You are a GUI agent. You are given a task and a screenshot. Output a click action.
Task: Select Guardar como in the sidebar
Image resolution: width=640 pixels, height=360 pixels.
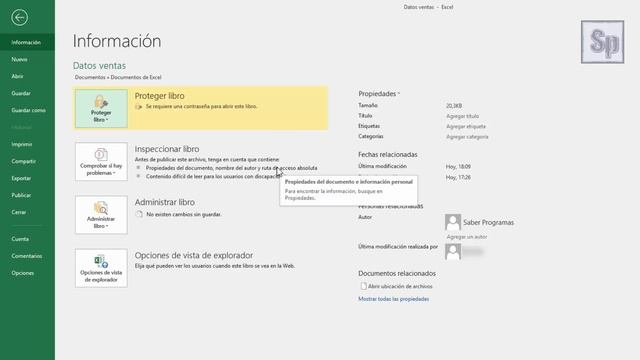(x=27, y=110)
